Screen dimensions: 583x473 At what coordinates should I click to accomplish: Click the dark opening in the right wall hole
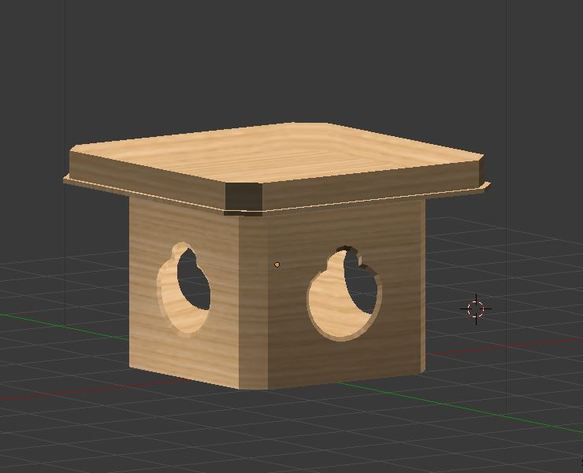pyautogui.click(x=360, y=282)
